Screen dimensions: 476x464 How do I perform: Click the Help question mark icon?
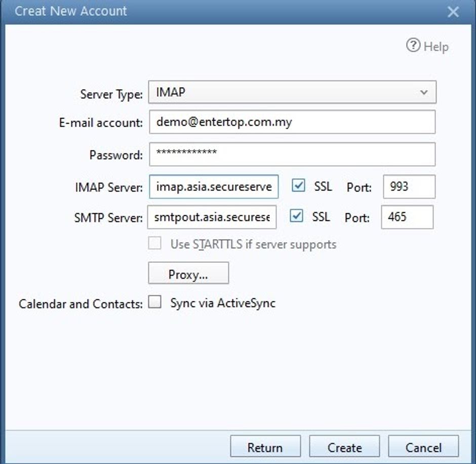tap(413, 46)
